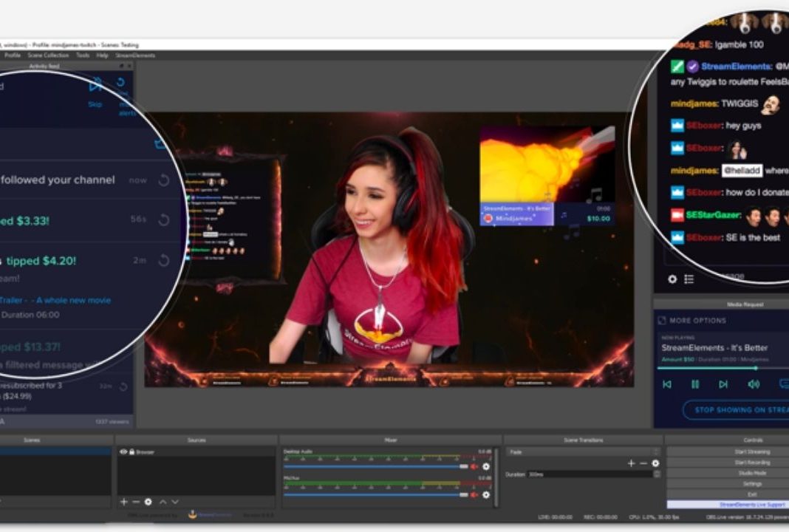Screen dimensions: 789x532
Task: Replay the 'resubscribed for 3' activity alert
Action: [123, 386]
